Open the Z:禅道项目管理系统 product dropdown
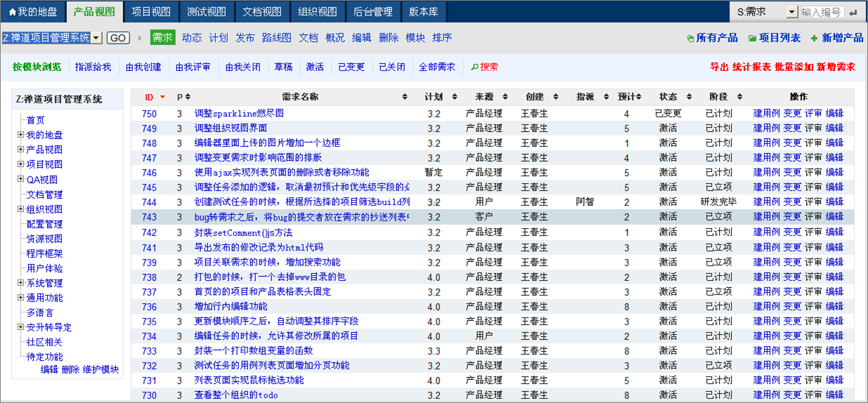This screenshot has width=868, height=403. click(96, 38)
